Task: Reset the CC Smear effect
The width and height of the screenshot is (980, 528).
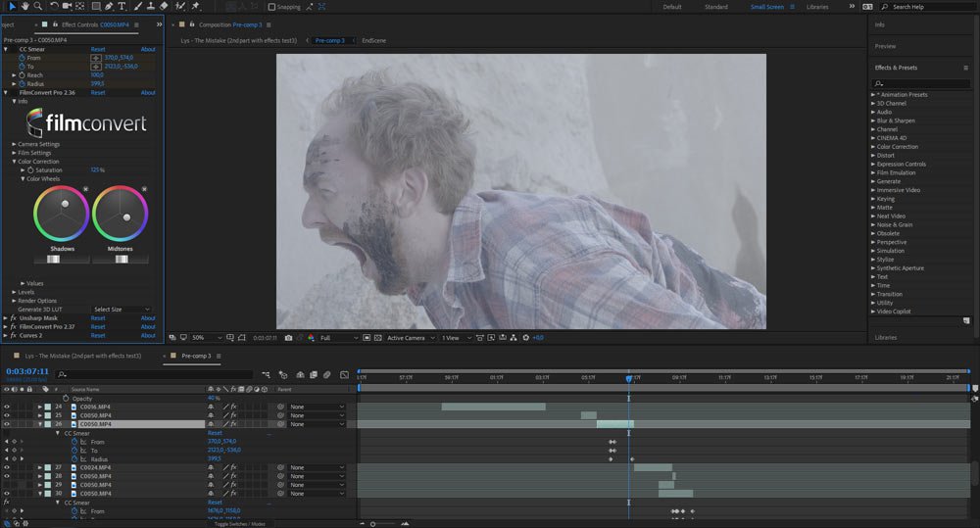Action: [98, 49]
